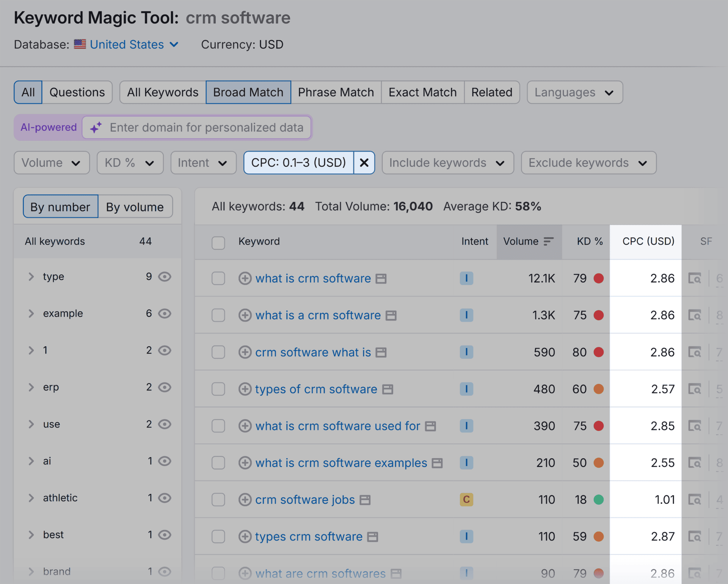The height and width of the screenshot is (584, 728).
Task: Remove the CPC 0.1–3 filter with X
Action: (364, 163)
